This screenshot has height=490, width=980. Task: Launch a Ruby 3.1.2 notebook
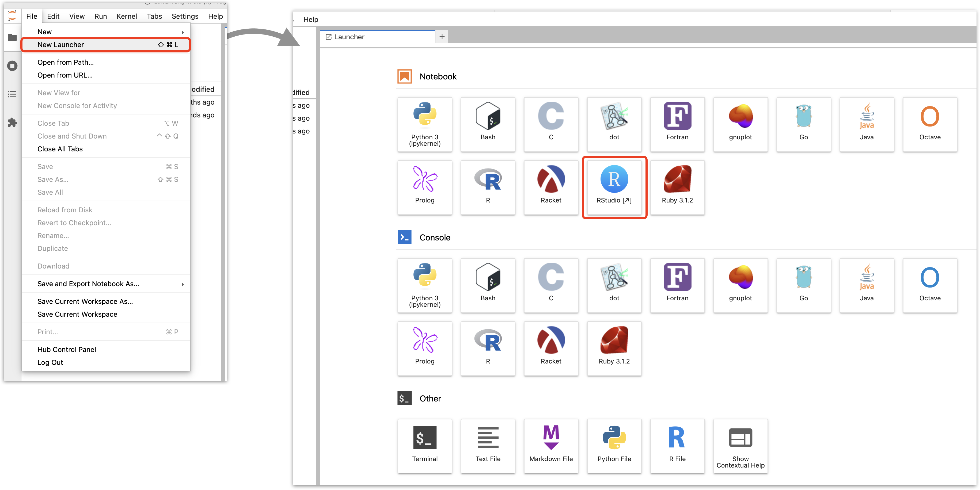point(677,187)
